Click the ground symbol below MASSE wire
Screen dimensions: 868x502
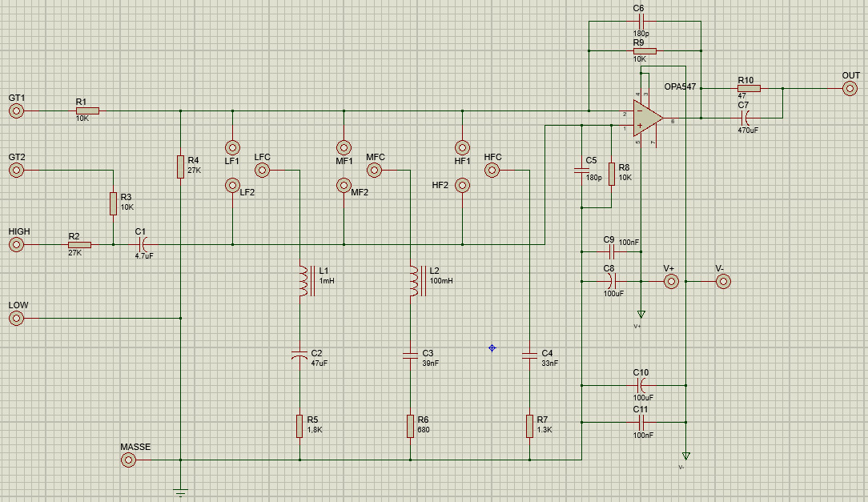(x=180, y=492)
